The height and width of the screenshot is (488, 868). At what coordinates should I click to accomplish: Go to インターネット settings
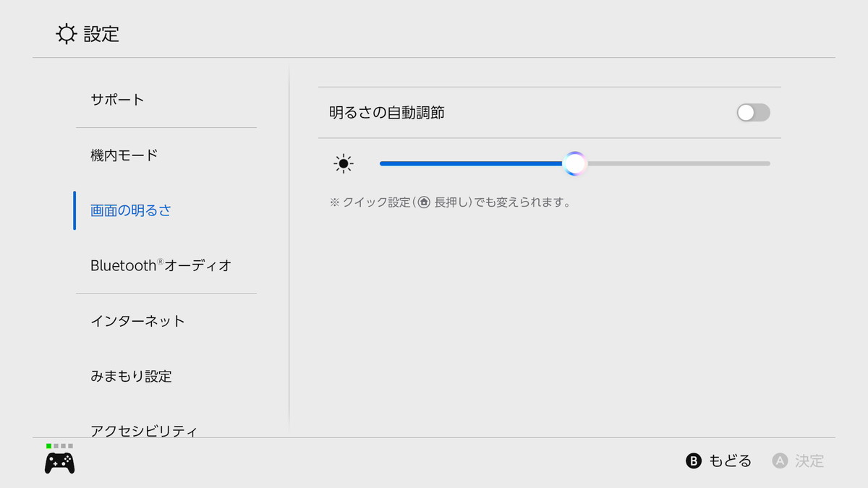click(x=137, y=321)
